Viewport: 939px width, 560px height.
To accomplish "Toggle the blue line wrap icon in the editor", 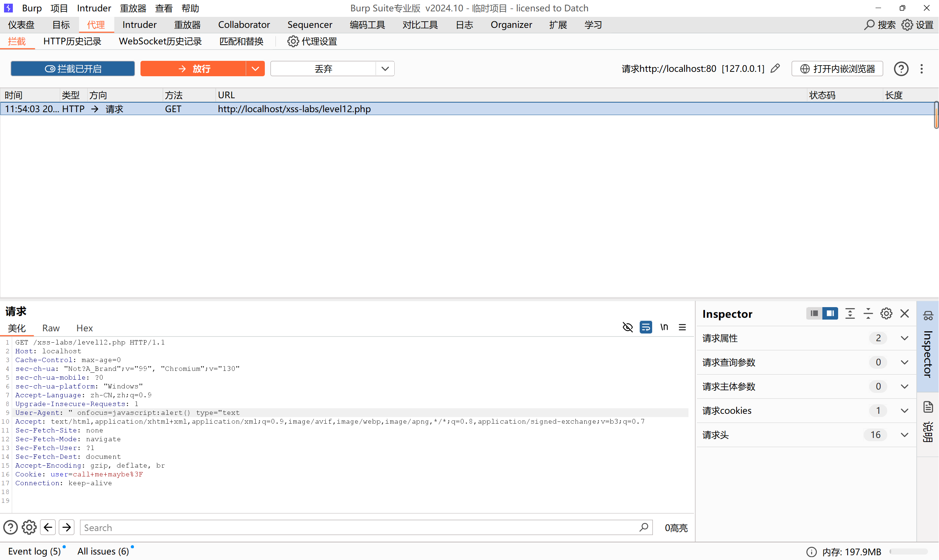I will click(646, 327).
